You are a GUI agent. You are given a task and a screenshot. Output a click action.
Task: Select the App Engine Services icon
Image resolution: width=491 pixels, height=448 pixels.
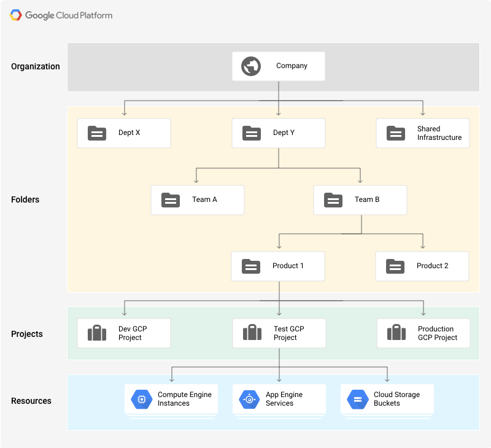click(249, 399)
